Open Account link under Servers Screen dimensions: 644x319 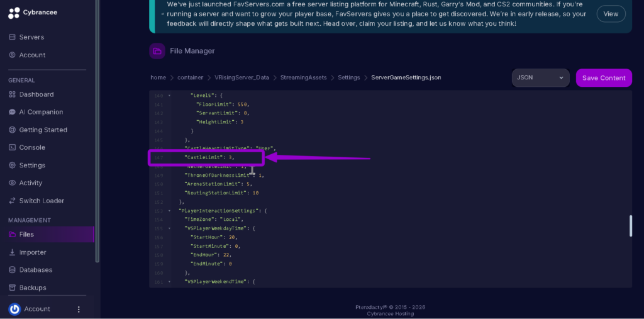(32, 55)
